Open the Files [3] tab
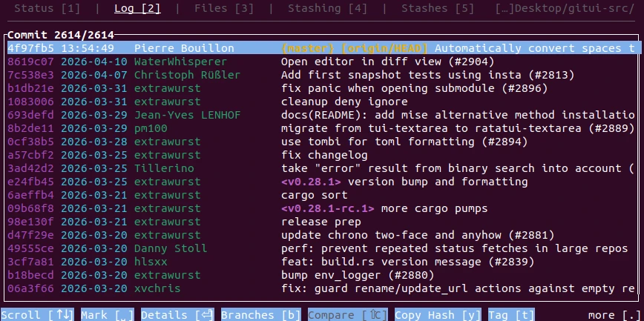644x321 pixels. tap(224, 8)
